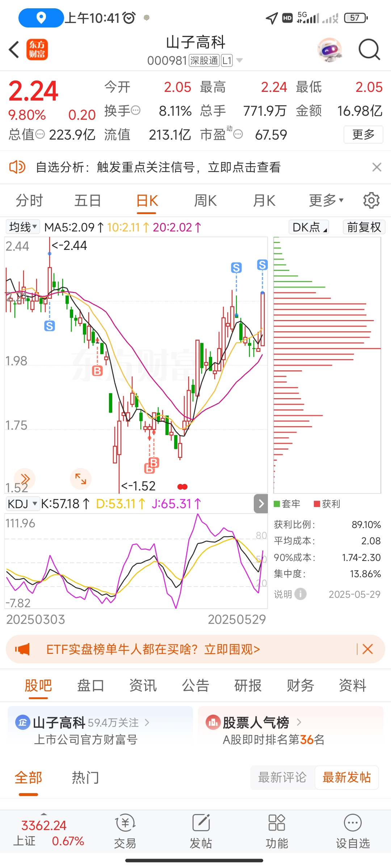Open the robot assistant avatar
This screenshot has width=391, height=868.
coord(330,50)
